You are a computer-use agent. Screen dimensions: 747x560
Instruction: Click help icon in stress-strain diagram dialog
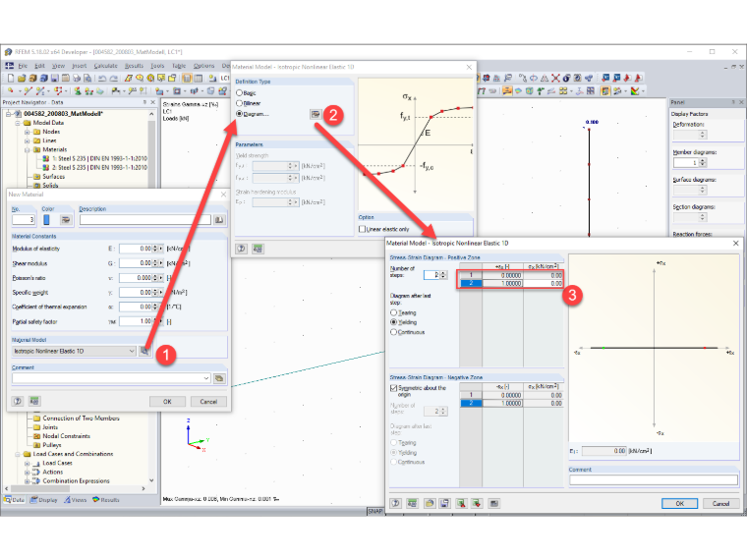coord(396,503)
